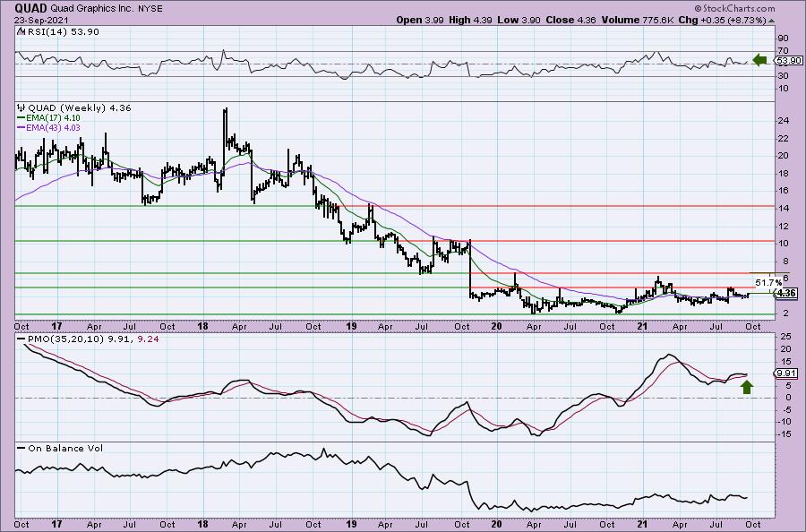The height and width of the screenshot is (532, 806).
Task: Click the -15 level on PMO axis
Action: 785,433
